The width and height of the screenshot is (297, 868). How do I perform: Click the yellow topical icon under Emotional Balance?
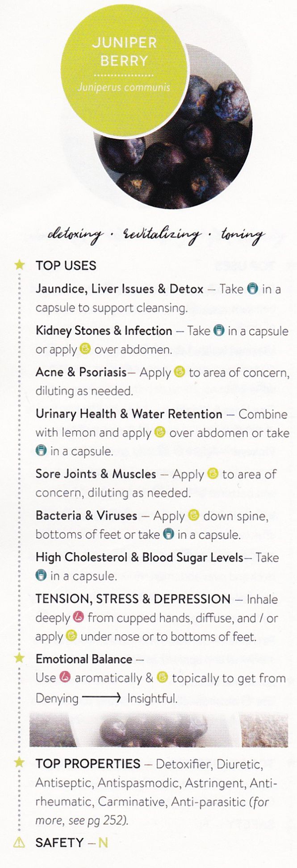162,677
